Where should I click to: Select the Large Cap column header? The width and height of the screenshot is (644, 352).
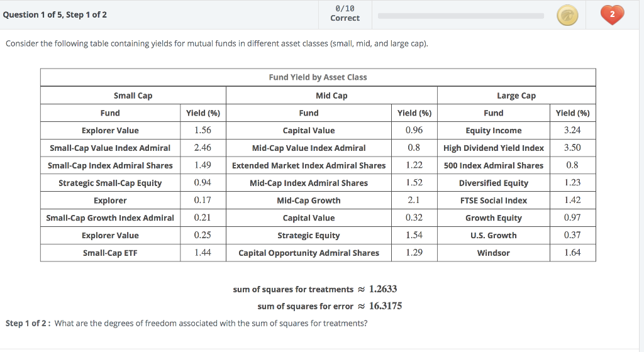[516, 96]
